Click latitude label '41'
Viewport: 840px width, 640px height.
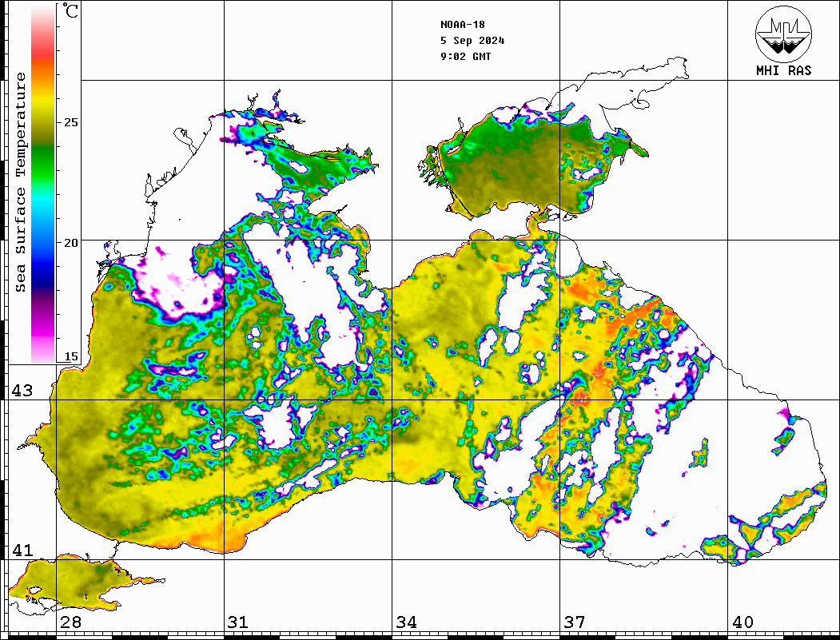[22, 550]
